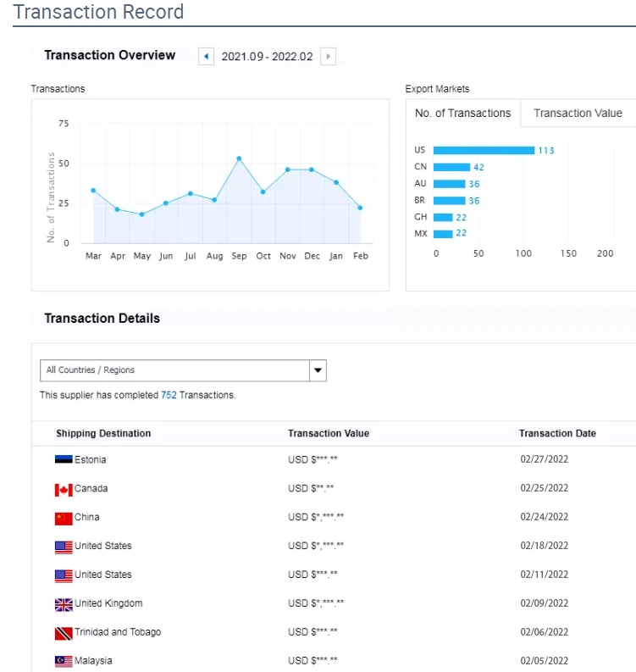Click the February data point on chart
The height and width of the screenshot is (672, 636).
(360, 208)
